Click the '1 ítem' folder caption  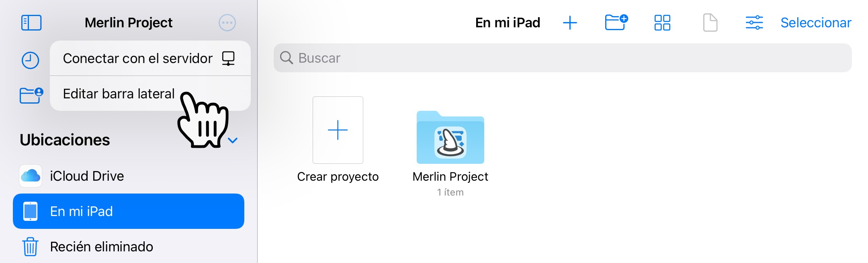pyautogui.click(x=450, y=192)
